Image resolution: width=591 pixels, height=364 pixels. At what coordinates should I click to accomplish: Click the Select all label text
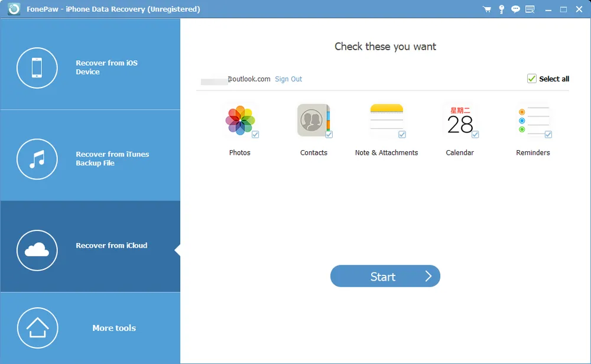[554, 79]
